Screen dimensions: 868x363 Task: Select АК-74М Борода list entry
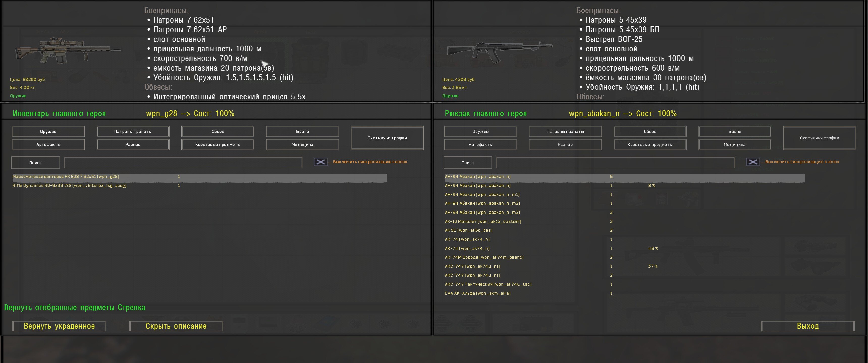[483, 257]
